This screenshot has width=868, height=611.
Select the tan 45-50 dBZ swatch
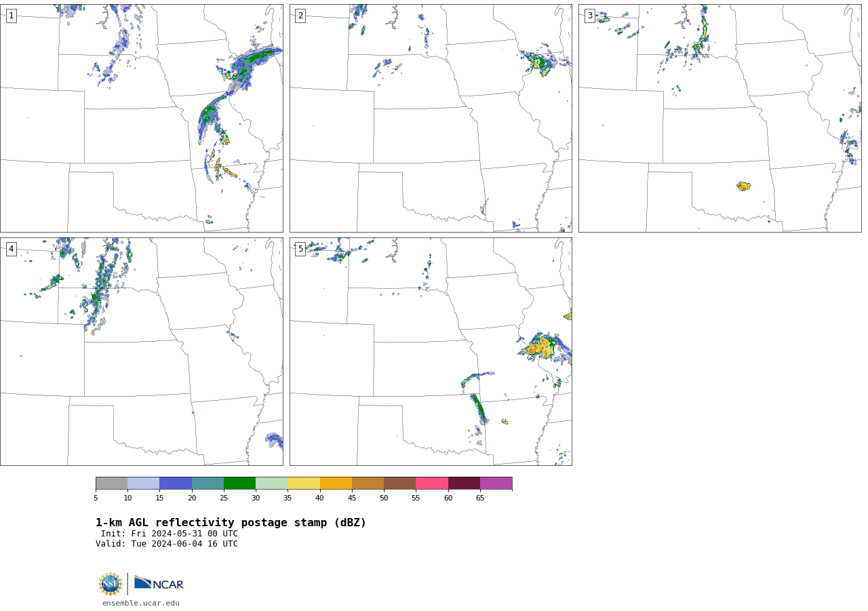[368, 483]
